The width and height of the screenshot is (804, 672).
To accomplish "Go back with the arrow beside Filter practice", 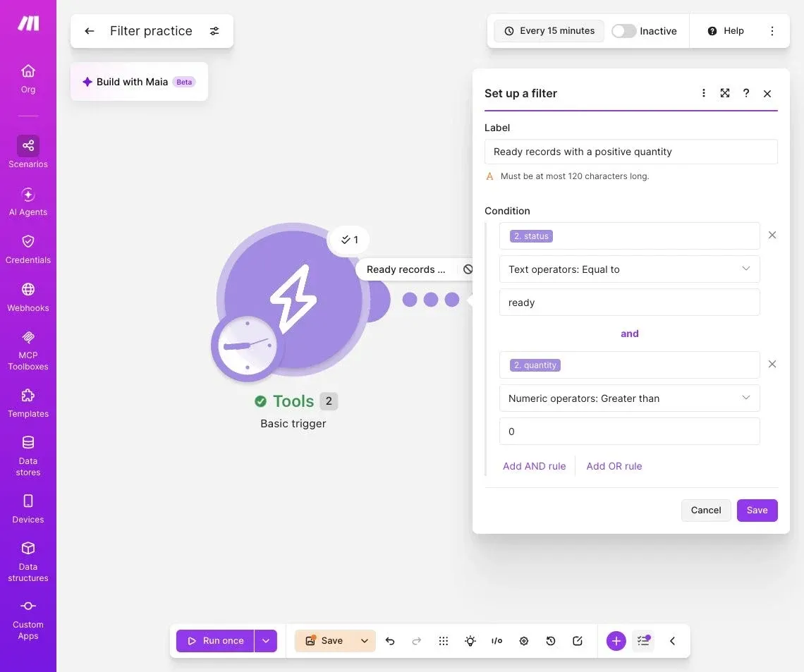I will click(x=90, y=31).
